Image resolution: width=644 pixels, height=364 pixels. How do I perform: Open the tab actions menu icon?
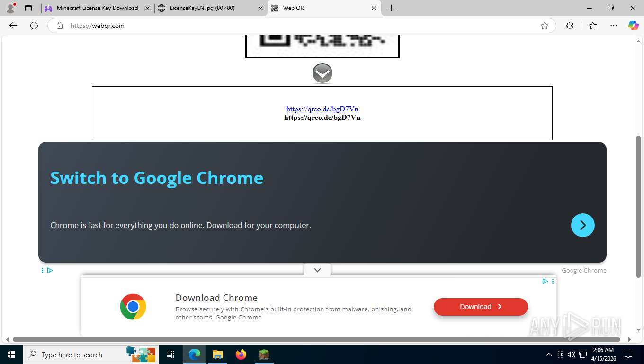click(28, 8)
